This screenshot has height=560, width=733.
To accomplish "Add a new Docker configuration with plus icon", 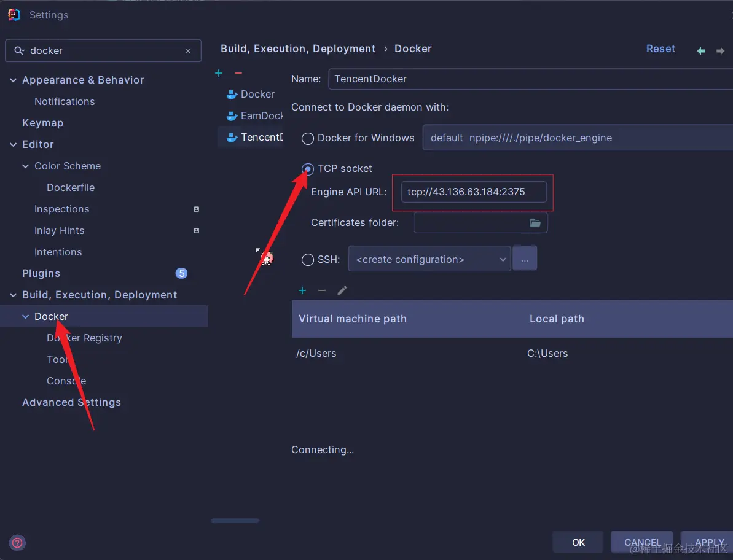I will (219, 73).
